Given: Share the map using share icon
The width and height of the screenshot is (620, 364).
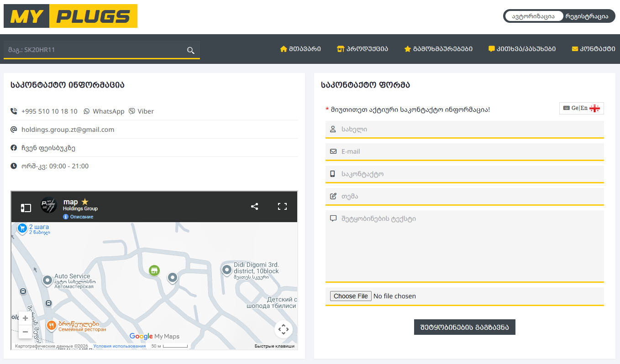Looking at the screenshot, I should point(255,206).
